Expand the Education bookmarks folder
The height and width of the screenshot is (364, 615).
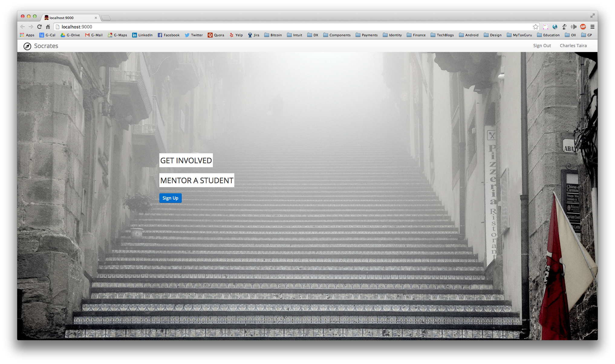(548, 35)
